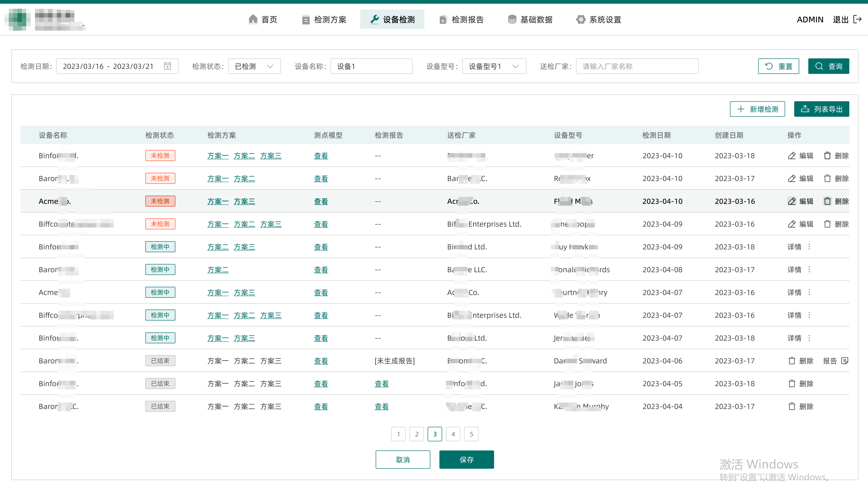Image resolution: width=868 pixels, height=488 pixels.
Task: Click trash icon in Barone 未检测 row
Action: coord(827,179)
